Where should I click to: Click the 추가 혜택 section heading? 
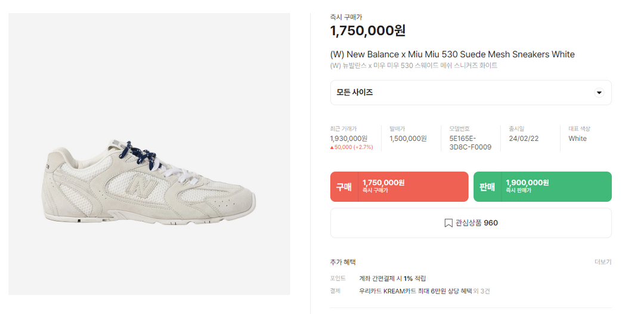343,262
